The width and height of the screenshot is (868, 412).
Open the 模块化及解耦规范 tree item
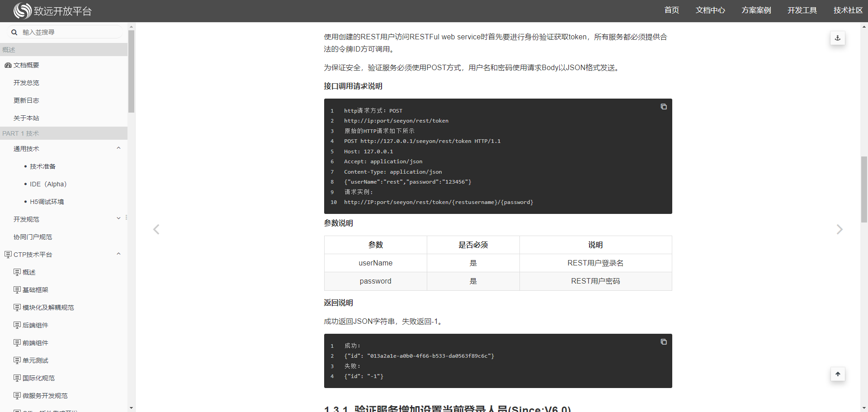48,308
